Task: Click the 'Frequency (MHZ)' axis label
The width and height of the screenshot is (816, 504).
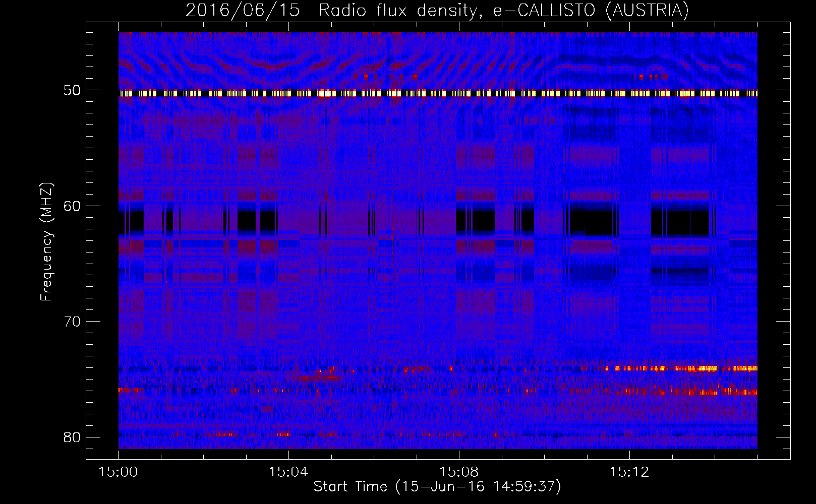Action: click(x=46, y=241)
